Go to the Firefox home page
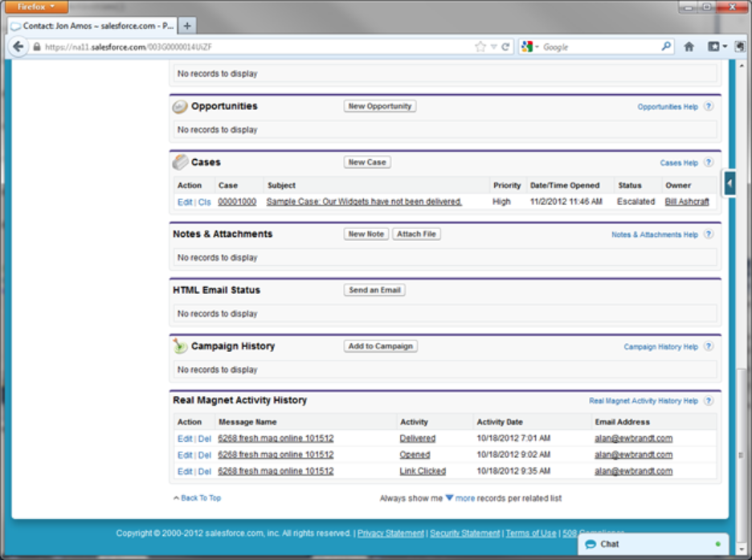The image size is (752, 560). coord(689,47)
